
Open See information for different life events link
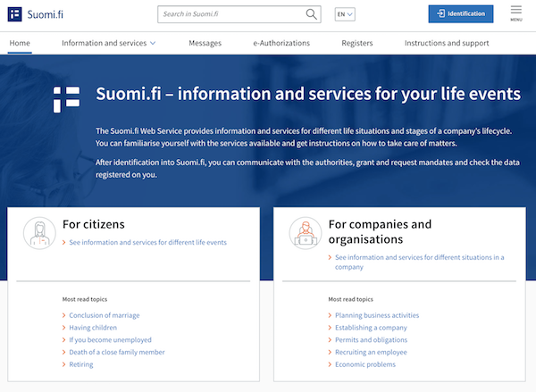pos(147,242)
